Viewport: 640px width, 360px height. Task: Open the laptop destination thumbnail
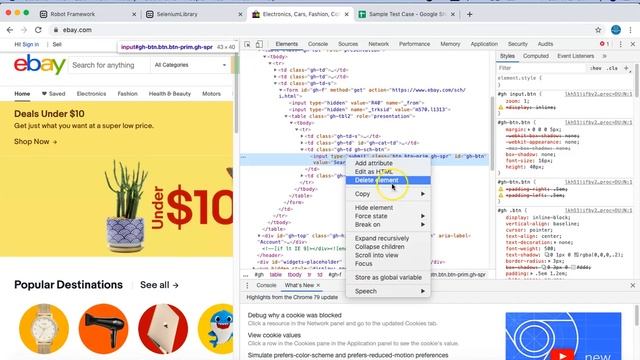tap(163, 329)
